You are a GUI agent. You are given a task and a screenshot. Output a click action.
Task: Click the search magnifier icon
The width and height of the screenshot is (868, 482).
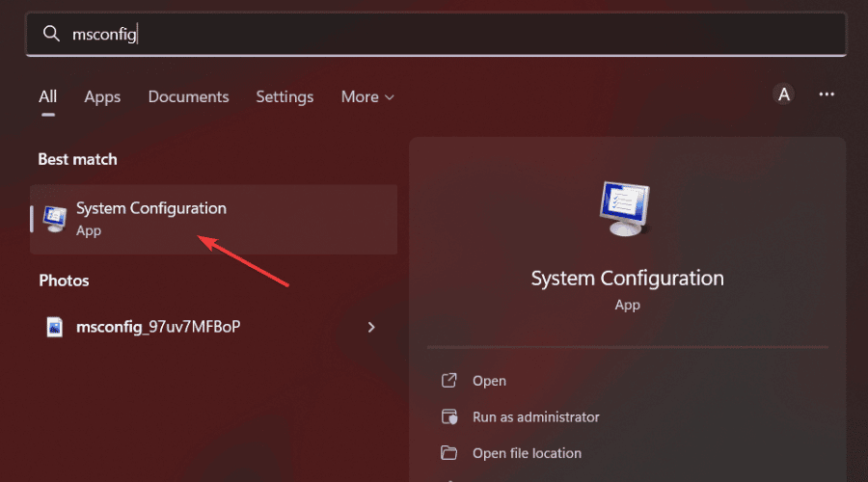coord(51,34)
